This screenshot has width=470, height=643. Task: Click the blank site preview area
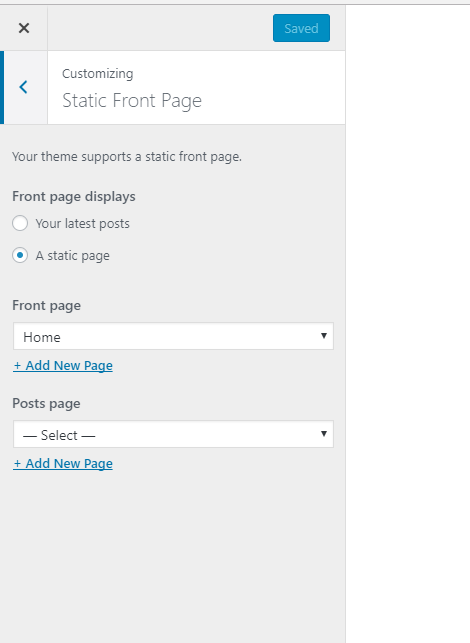[408, 324]
